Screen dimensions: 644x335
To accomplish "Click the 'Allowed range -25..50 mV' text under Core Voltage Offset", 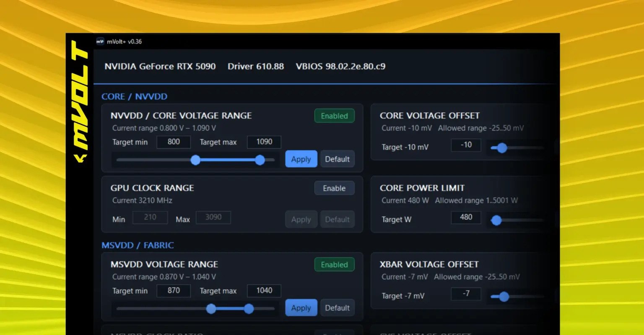I will click(481, 128).
